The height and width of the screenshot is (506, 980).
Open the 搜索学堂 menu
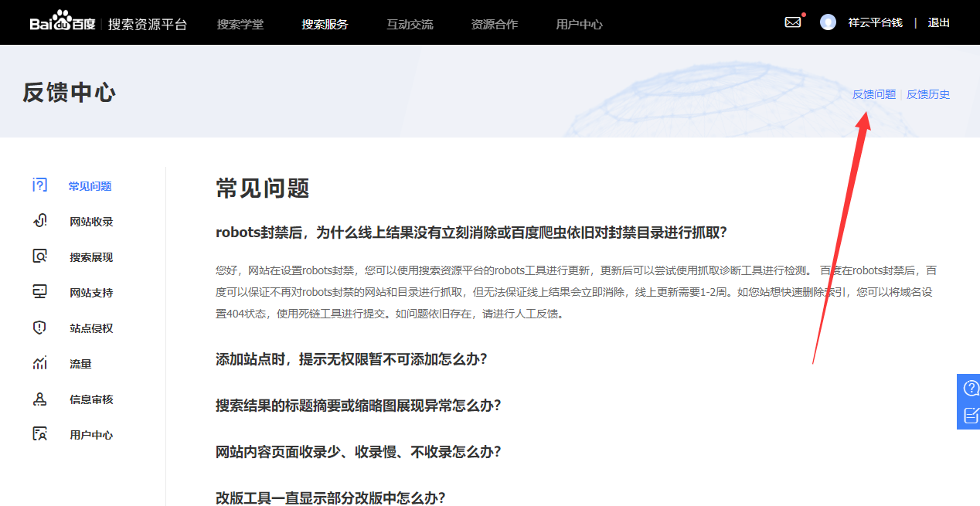pyautogui.click(x=240, y=24)
